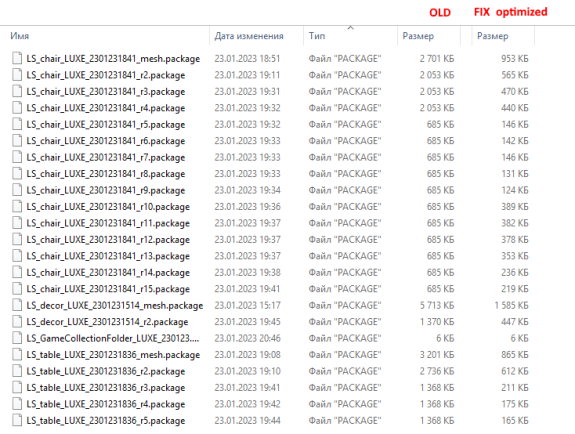The width and height of the screenshot is (575, 434).
Task: Click the file icon of LS_chair_LUXE_2301231841_r15.package
Action: tap(17, 289)
